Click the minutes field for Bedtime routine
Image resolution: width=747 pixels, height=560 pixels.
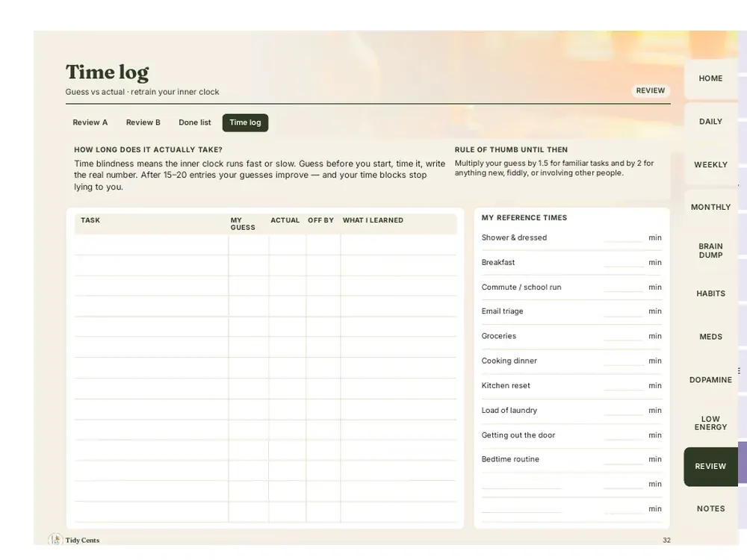(x=624, y=459)
